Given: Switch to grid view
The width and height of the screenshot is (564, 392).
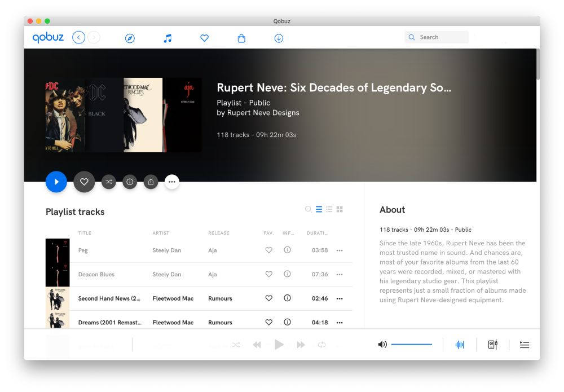Looking at the screenshot, I should point(340,209).
